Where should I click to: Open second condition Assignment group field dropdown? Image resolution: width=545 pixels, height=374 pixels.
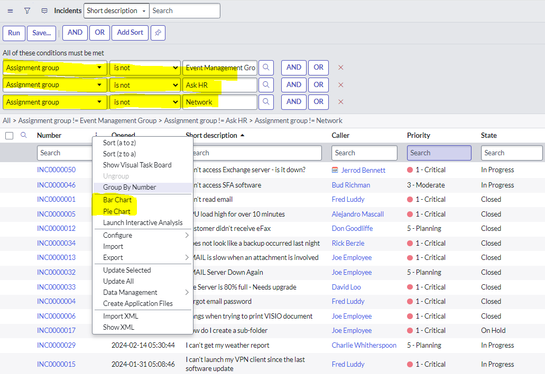click(x=55, y=84)
